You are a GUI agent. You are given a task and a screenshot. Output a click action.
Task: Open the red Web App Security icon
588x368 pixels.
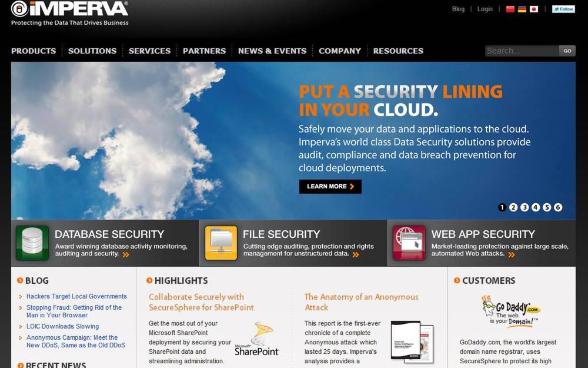click(x=409, y=243)
